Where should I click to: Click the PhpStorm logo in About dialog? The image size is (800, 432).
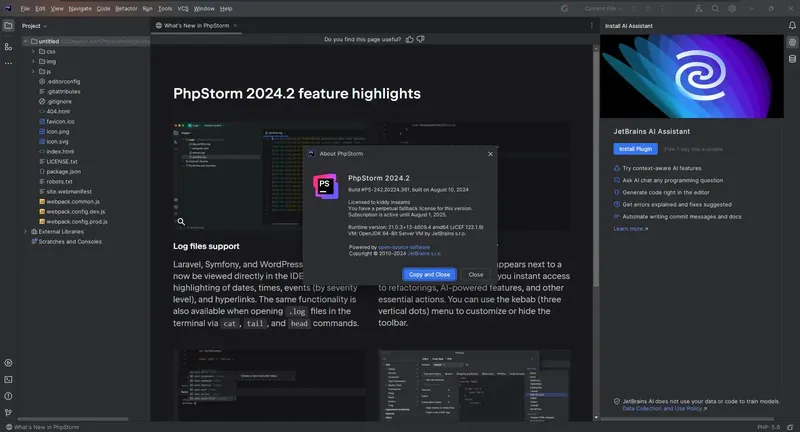[x=326, y=186]
